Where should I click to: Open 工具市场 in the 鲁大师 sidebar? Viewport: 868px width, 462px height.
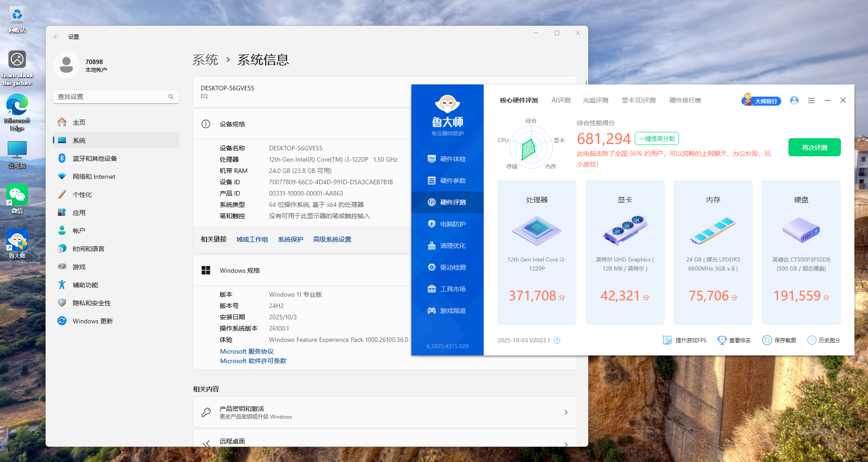point(447,289)
